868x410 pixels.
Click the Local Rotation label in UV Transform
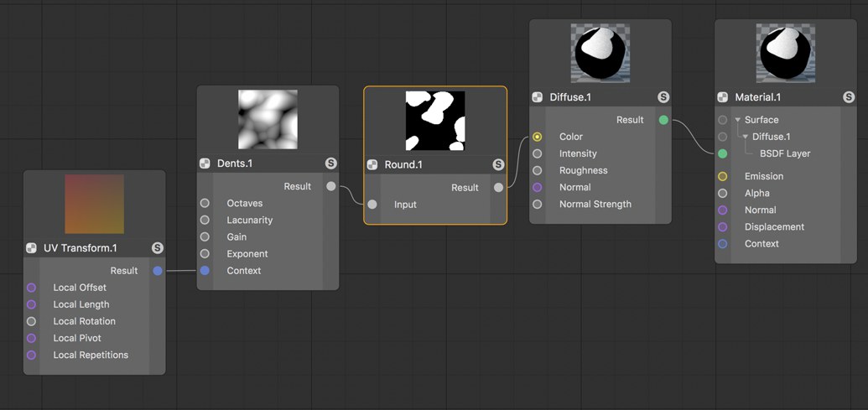tap(84, 321)
